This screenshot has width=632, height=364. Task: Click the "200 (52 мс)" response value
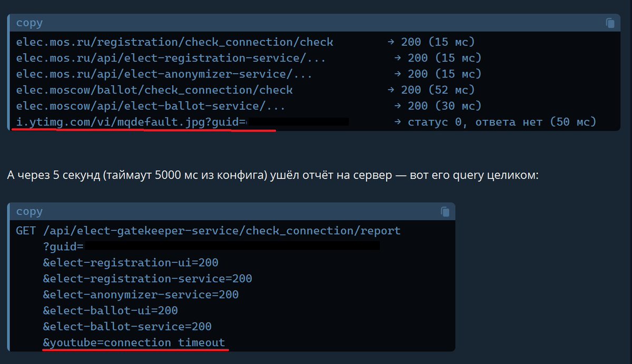pos(438,90)
